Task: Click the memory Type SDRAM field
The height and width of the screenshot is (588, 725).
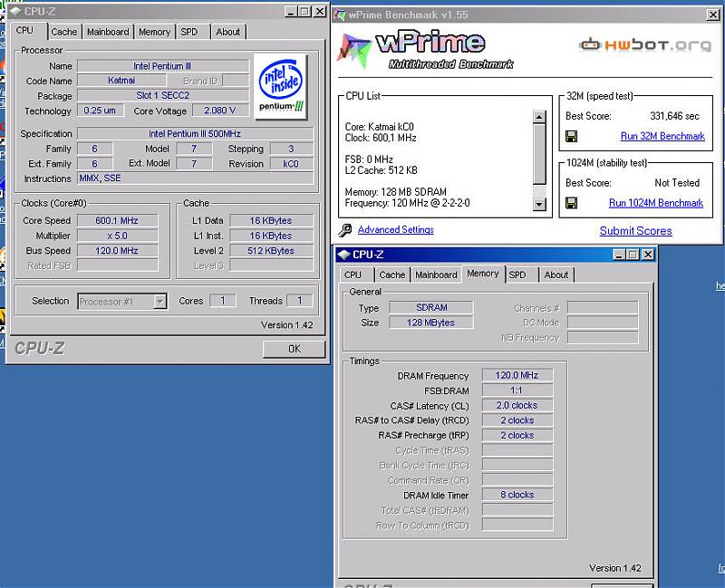Action: click(x=431, y=308)
